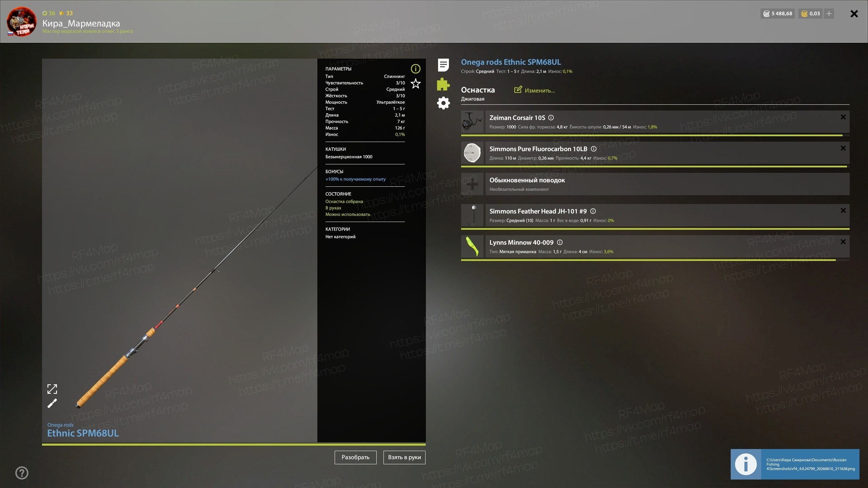Open the player avatar profile
Screen dimensions: 868x488
[22, 22]
